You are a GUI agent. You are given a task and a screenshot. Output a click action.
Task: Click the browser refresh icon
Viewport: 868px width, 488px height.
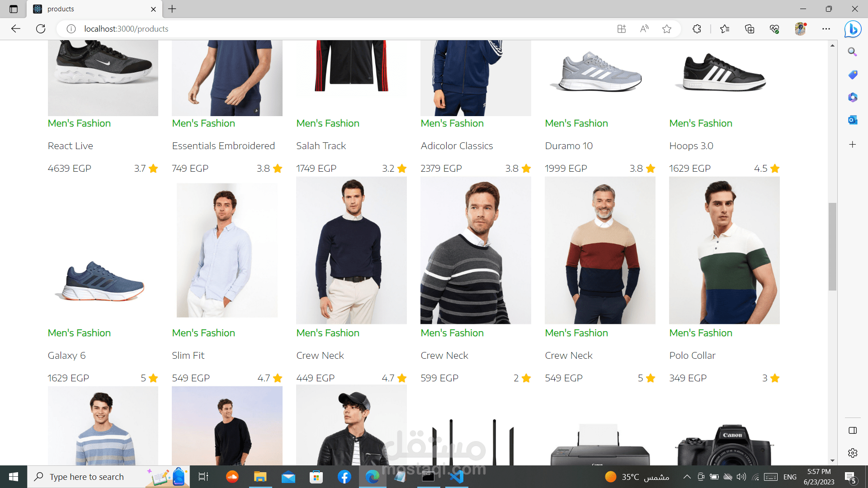(41, 29)
